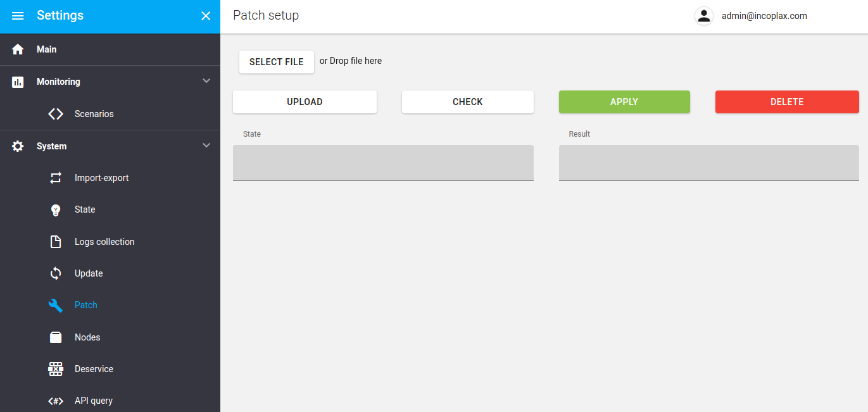Click the Logs collection document icon
Viewport: 868px width, 412px height.
click(x=56, y=242)
